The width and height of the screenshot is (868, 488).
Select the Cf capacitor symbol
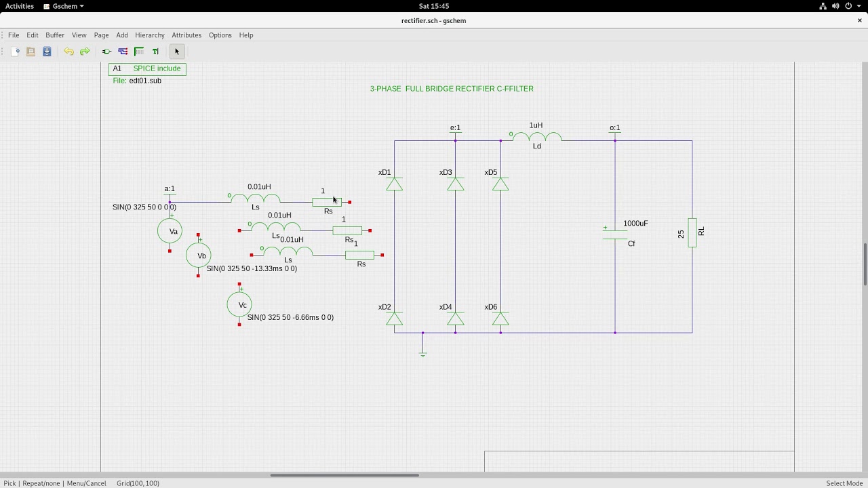point(615,233)
